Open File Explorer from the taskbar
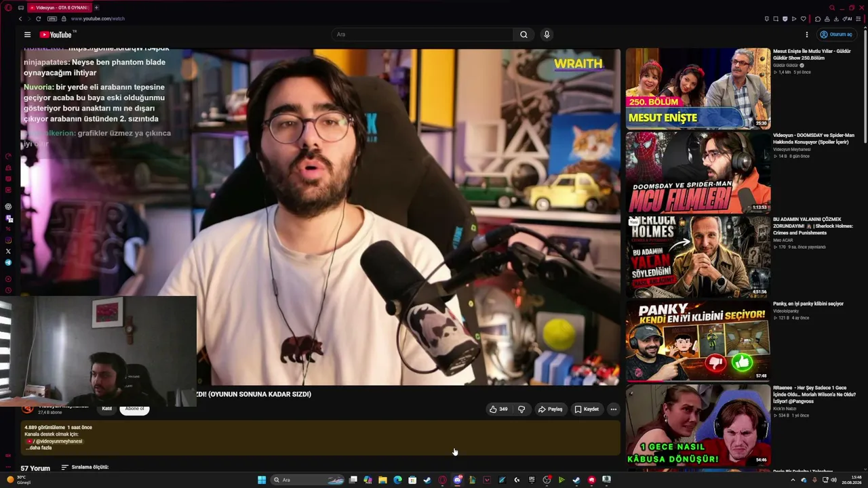The height and width of the screenshot is (488, 868). [x=382, y=480]
